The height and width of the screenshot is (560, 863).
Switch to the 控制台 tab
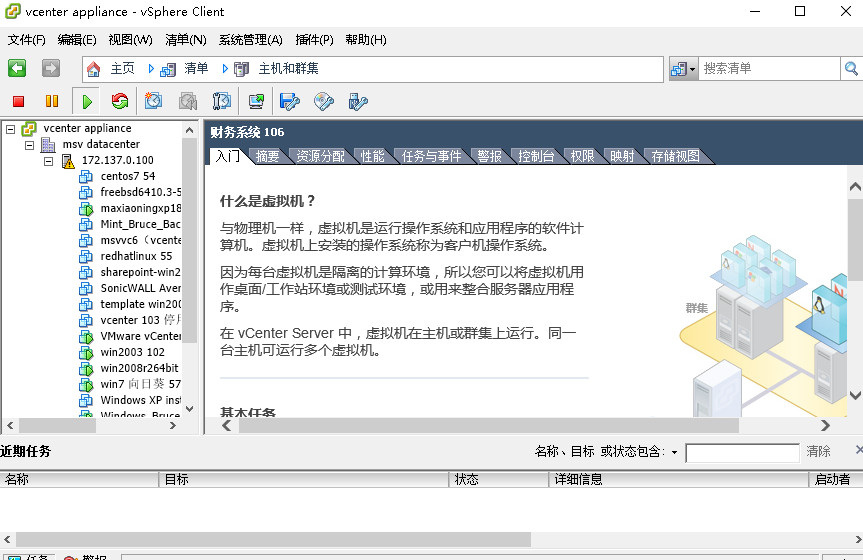[x=536, y=156]
